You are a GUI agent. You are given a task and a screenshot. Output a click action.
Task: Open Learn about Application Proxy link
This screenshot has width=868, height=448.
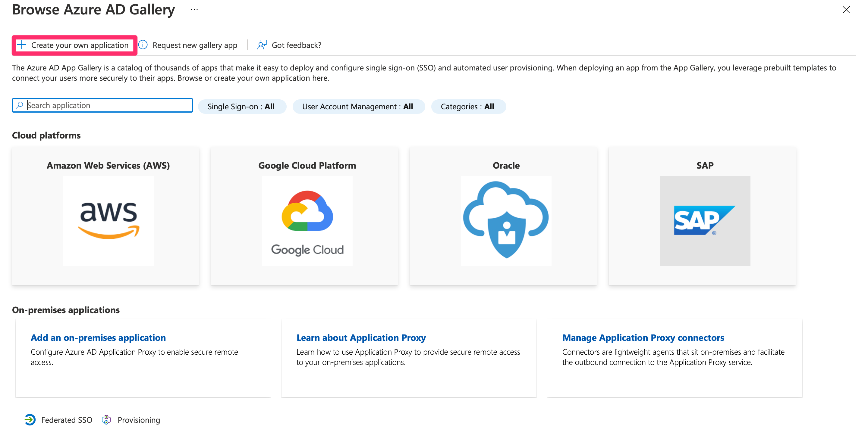coord(361,338)
